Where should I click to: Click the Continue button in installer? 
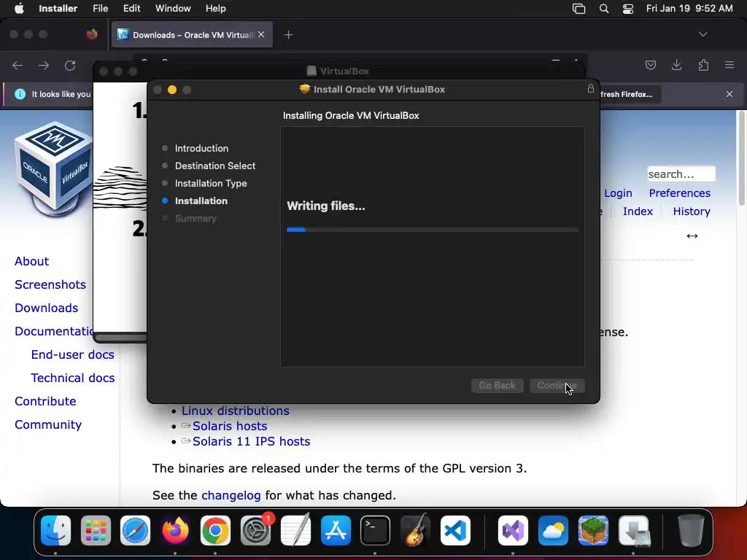[x=557, y=385]
